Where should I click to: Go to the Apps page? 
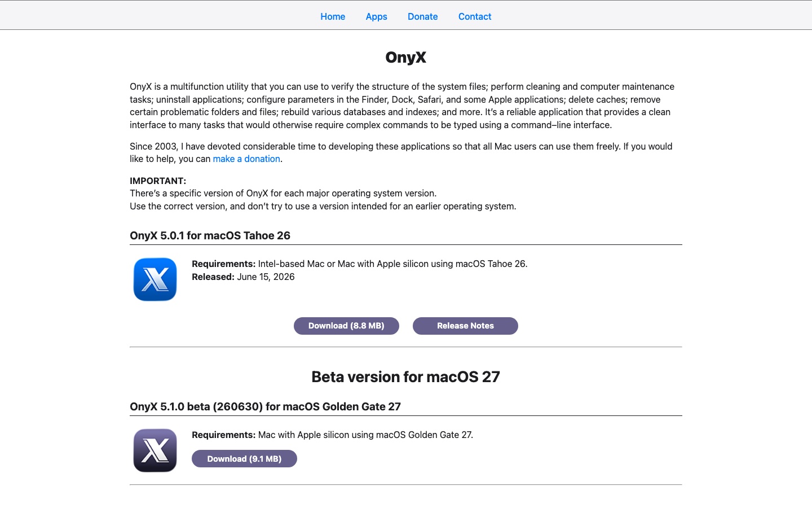tap(376, 16)
